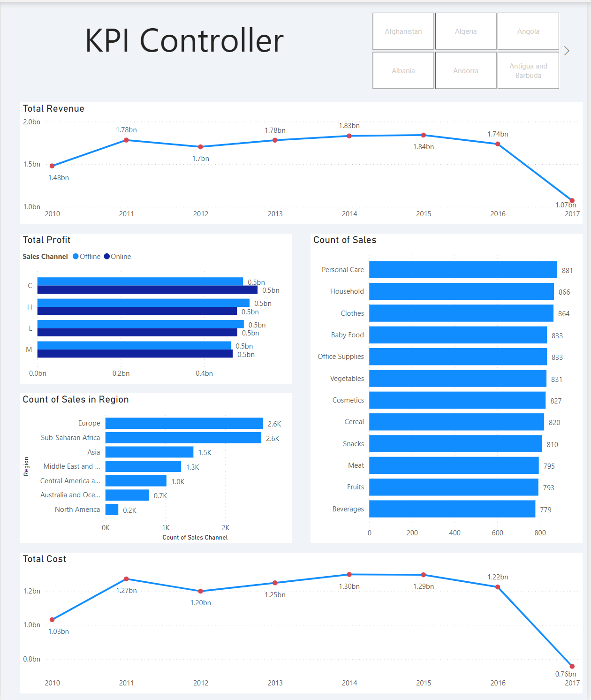
Task: Choose Andorra in the country slicer
Action: click(x=465, y=70)
